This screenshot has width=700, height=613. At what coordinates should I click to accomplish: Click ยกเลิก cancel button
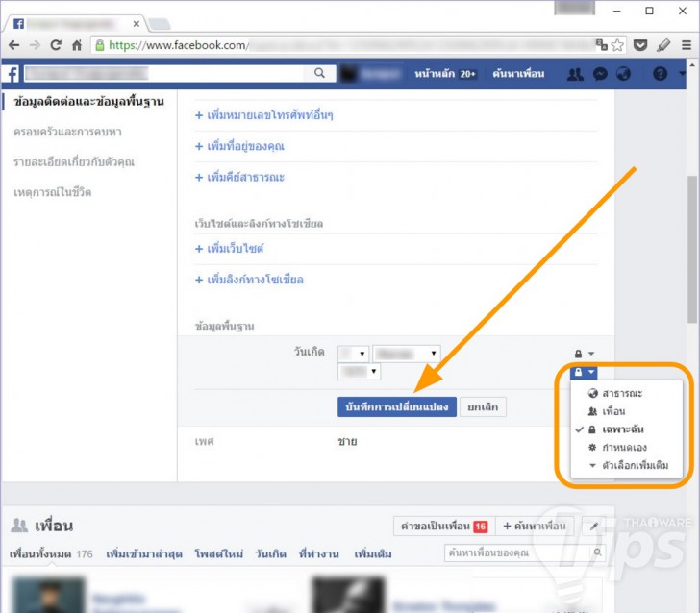point(483,406)
